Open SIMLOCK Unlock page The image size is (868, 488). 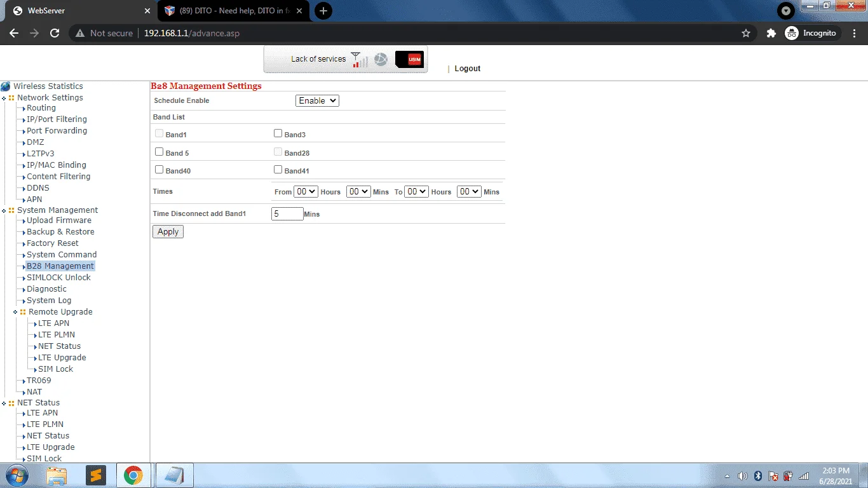58,278
